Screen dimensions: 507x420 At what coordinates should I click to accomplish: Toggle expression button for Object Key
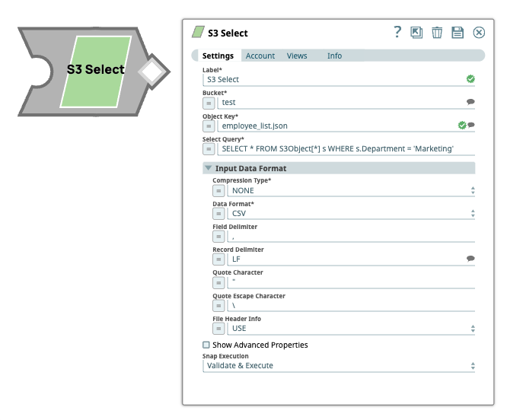tap(209, 126)
